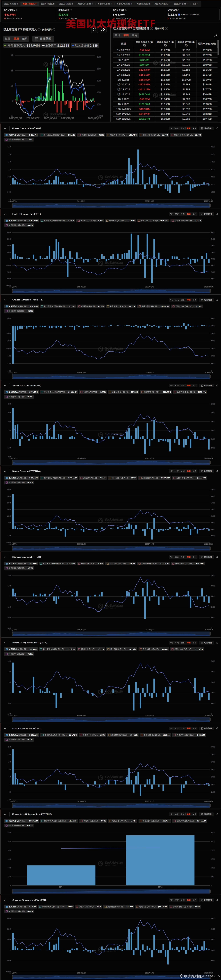Share the 以太坊现货ETF总净流入 chart via arrow icon
221x980 pixels.
[x=103, y=29]
